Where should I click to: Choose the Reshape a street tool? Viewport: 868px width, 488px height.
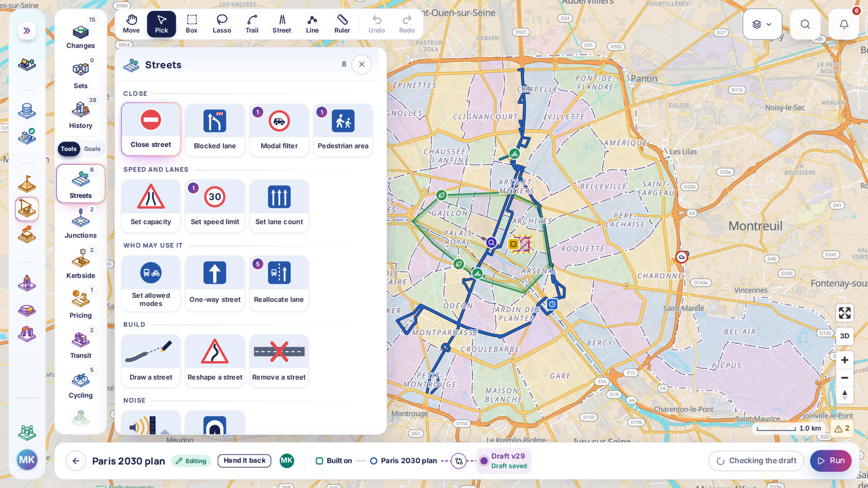(x=215, y=361)
